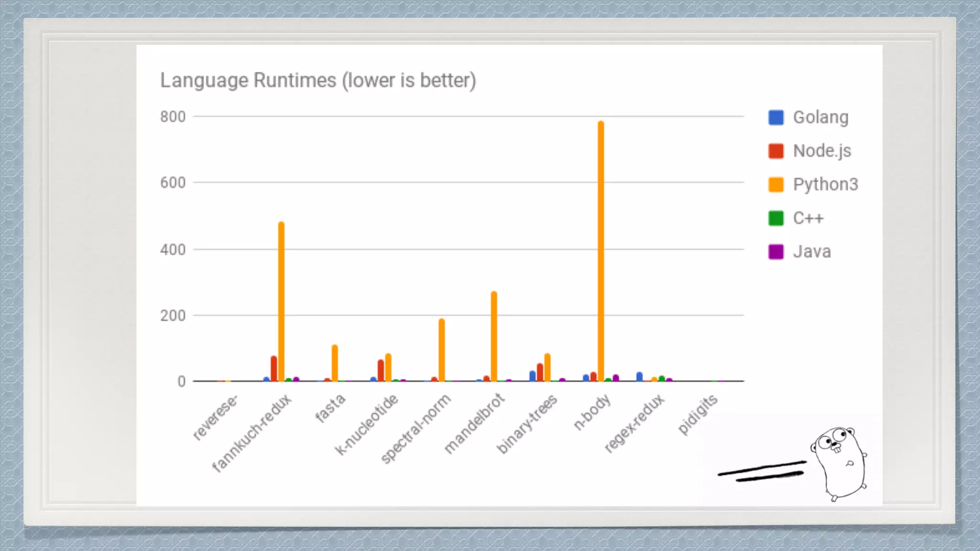Click the regex-redux x-axis label

coord(634,424)
